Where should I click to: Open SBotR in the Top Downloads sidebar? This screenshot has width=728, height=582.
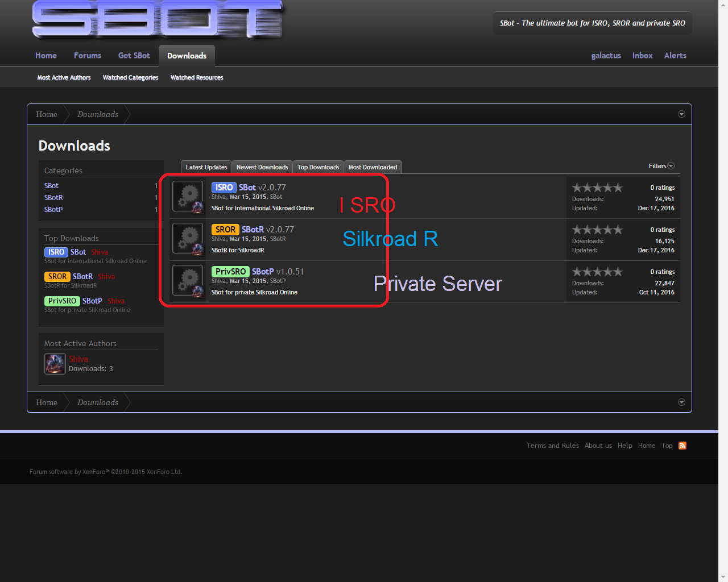point(82,277)
